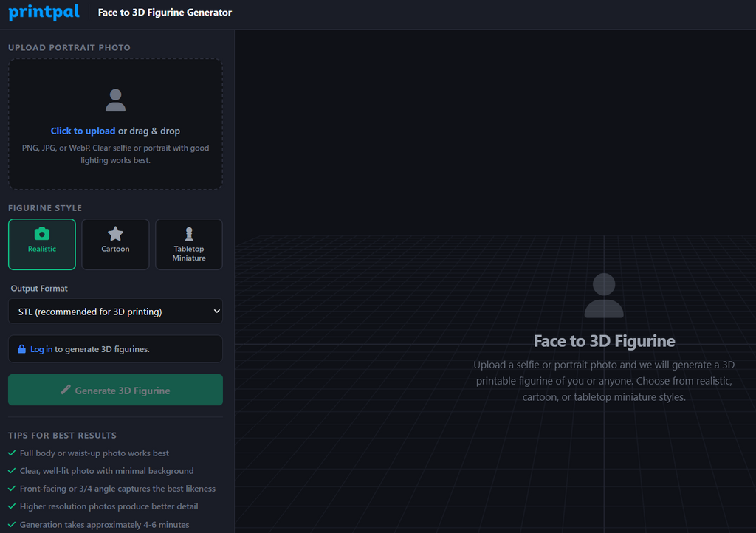The width and height of the screenshot is (756, 533).
Task: Click checkmark icon beside 'Higher resolution' tip
Action: [12, 506]
